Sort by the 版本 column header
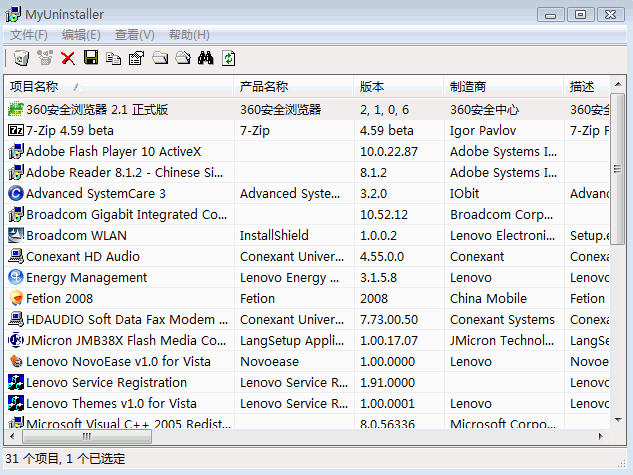 (398, 86)
